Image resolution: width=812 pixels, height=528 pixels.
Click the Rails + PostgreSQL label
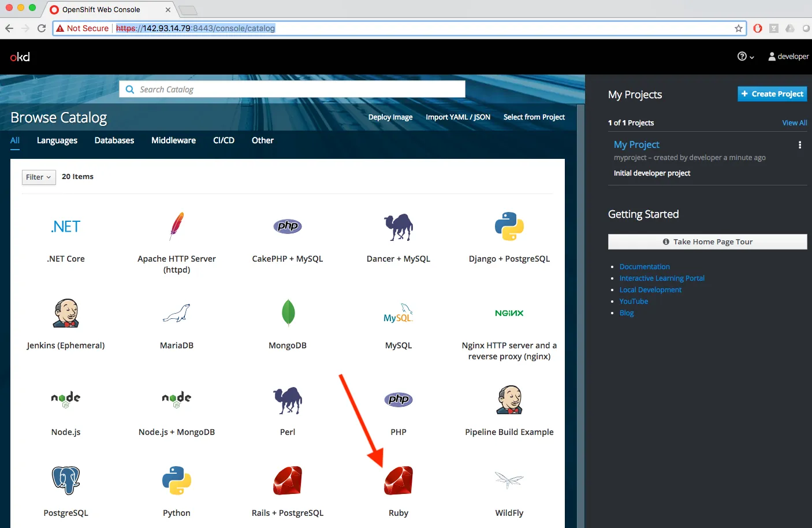click(x=288, y=513)
